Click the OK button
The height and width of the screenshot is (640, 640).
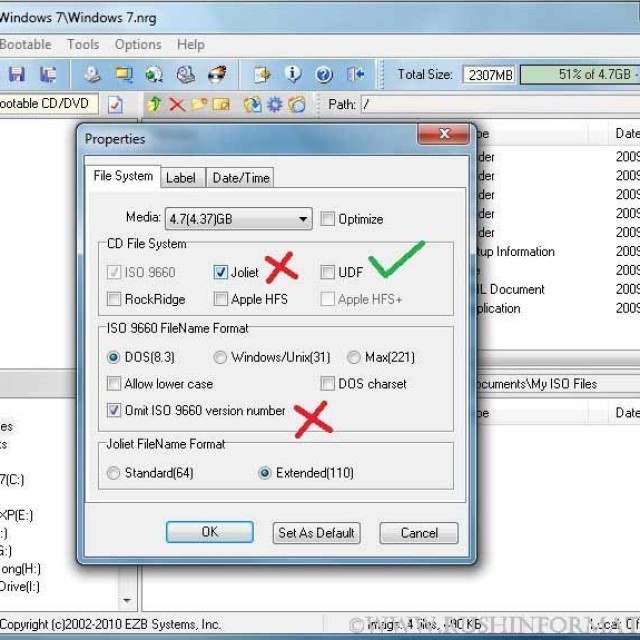(210, 532)
